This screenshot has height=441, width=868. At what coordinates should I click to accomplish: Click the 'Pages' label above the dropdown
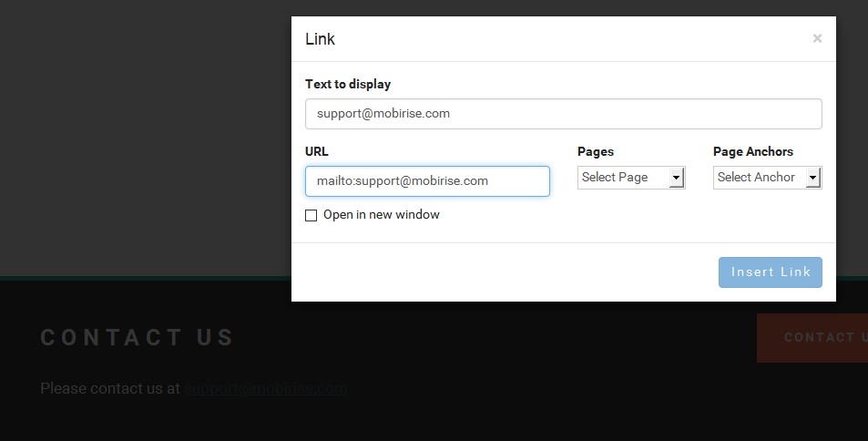pyautogui.click(x=596, y=151)
